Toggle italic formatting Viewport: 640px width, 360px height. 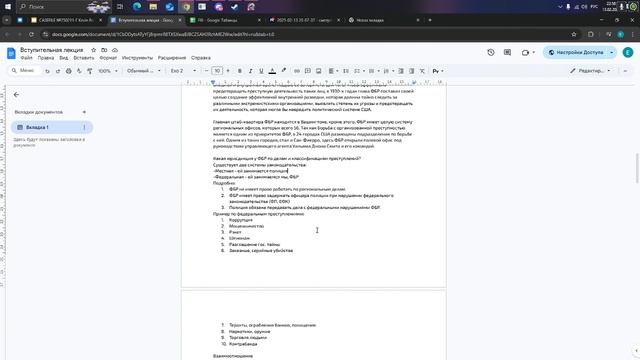250,71
